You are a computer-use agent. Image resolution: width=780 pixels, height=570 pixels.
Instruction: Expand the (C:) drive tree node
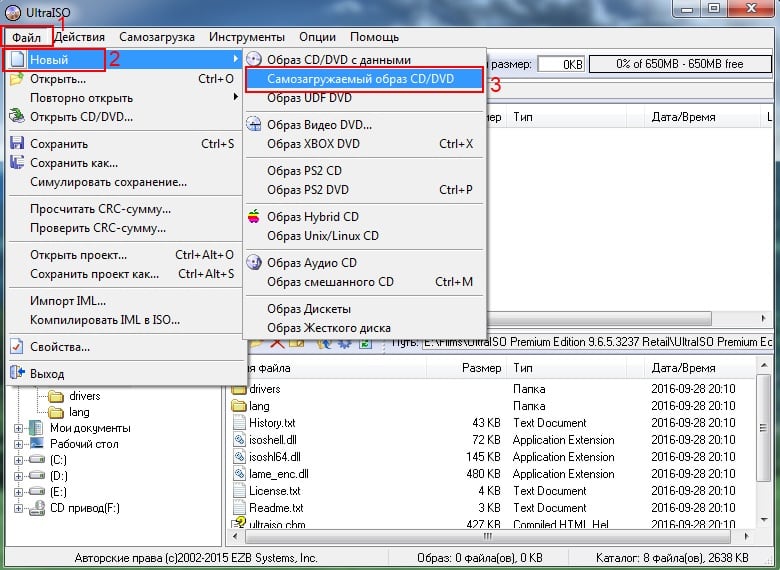tap(19, 460)
